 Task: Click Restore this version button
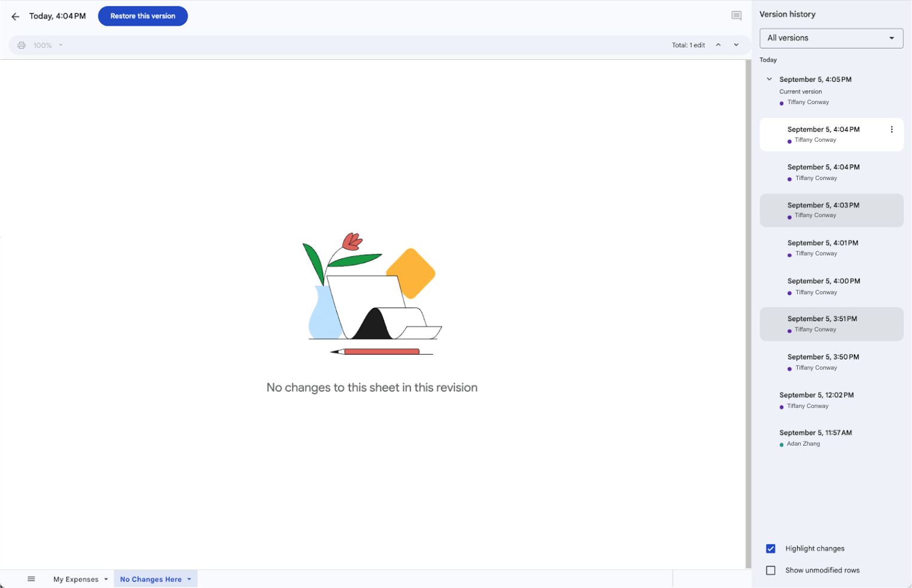tap(142, 16)
